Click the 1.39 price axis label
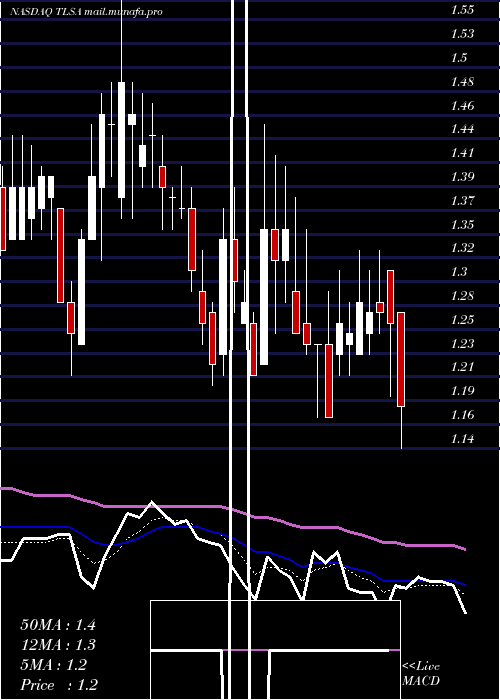The width and height of the screenshot is (500, 700). click(462, 176)
